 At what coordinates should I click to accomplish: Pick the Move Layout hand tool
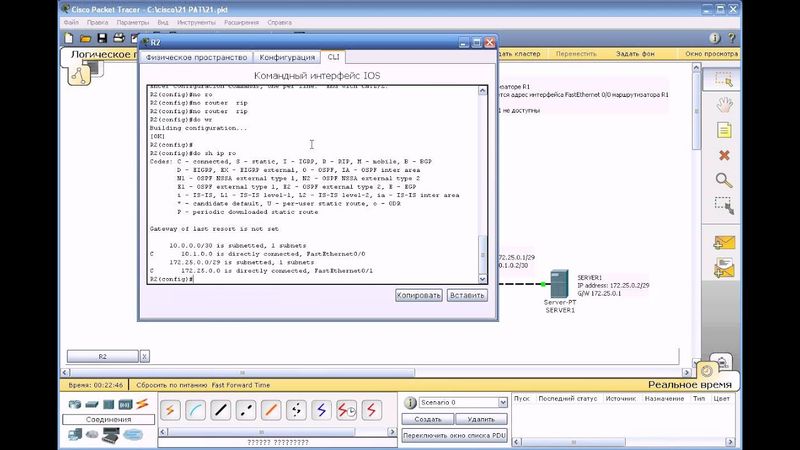[723, 105]
